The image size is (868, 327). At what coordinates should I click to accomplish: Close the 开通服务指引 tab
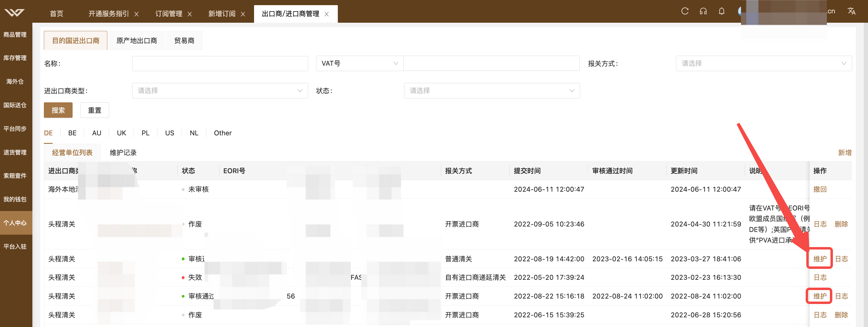136,14
